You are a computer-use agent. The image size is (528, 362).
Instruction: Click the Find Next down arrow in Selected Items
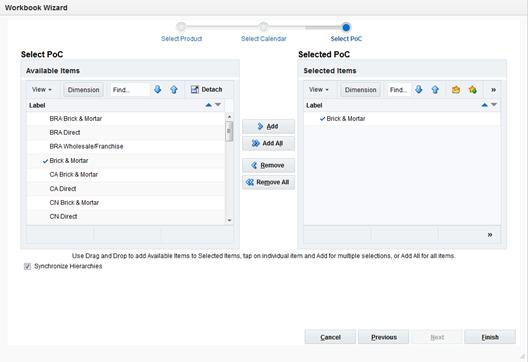[x=419, y=89]
